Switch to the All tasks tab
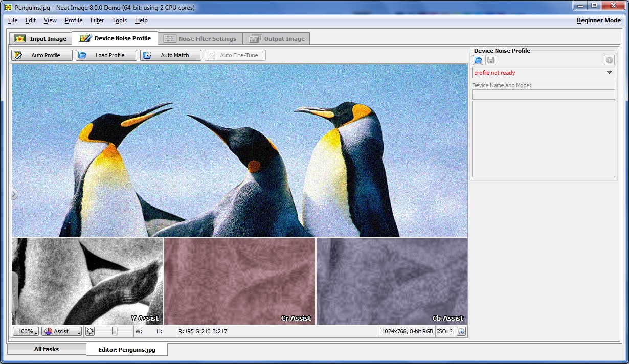The image size is (629, 364). click(47, 349)
